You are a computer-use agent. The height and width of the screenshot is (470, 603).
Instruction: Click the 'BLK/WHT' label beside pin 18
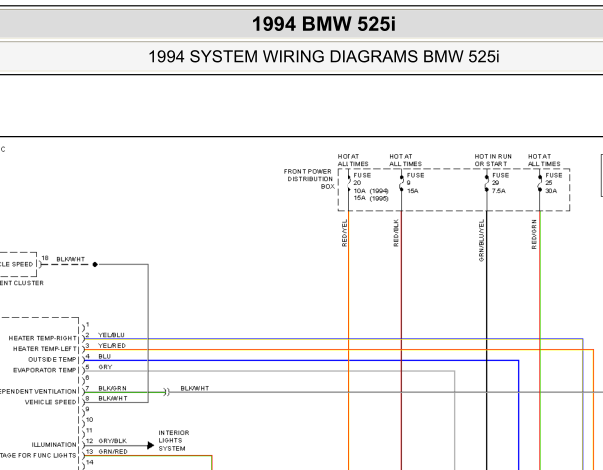point(71,259)
